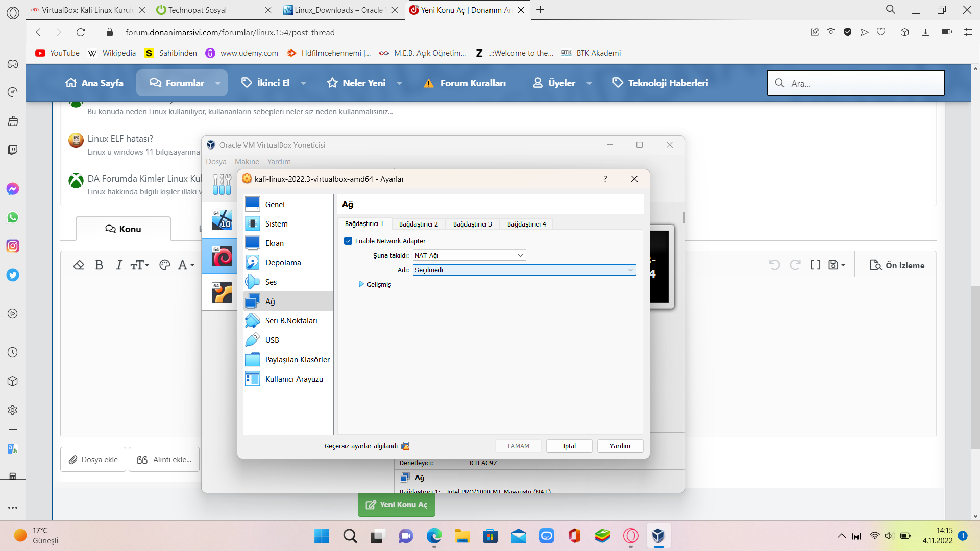Click the eraser remove formatting icon
Image resolution: width=980 pixels, height=551 pixels.
79,265
